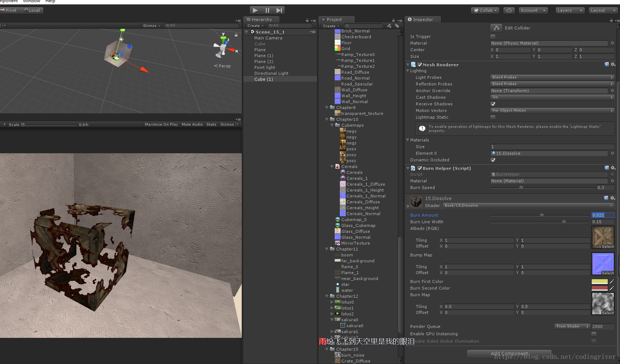
Task: Open Burn Helper script settings gear
Action: click(613, 168)
